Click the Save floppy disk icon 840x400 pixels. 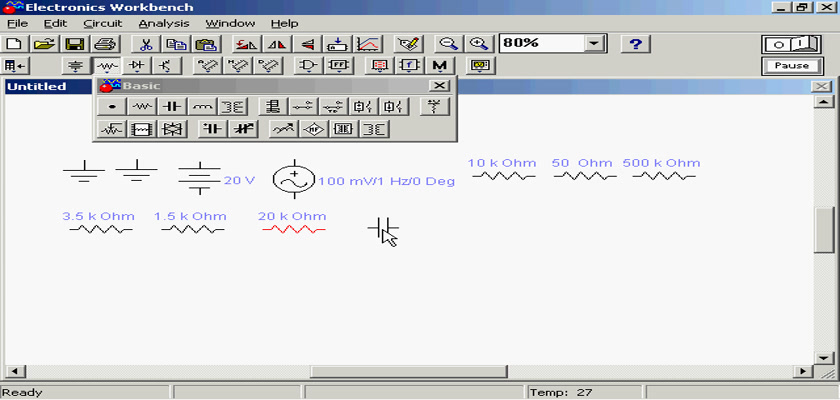click(74, 44)
